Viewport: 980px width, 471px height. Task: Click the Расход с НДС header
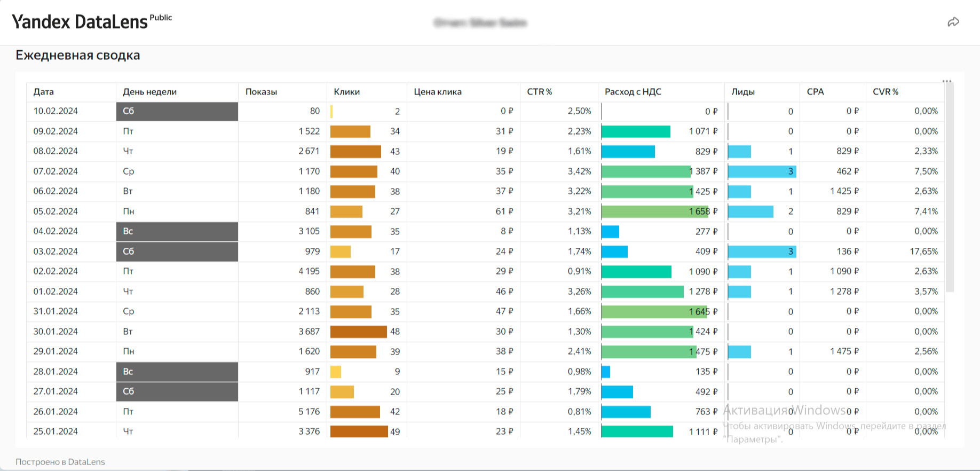coord(633,92)
